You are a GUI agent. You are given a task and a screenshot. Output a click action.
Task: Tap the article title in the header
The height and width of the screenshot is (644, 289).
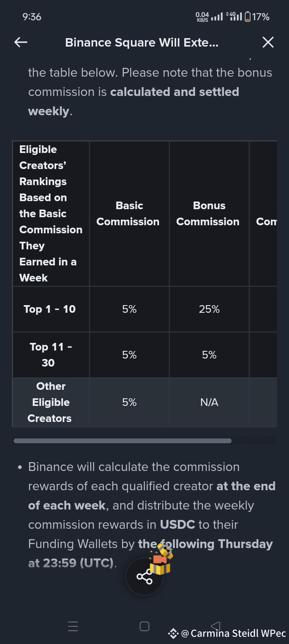(x=142, y=42)
